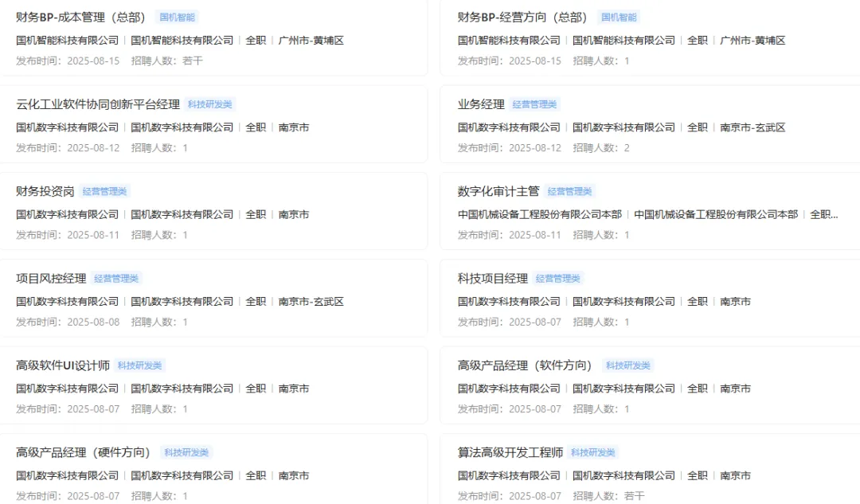
Task: Click the 国机智能 tag beside 财务BP-经营方向
Action: 619,18
